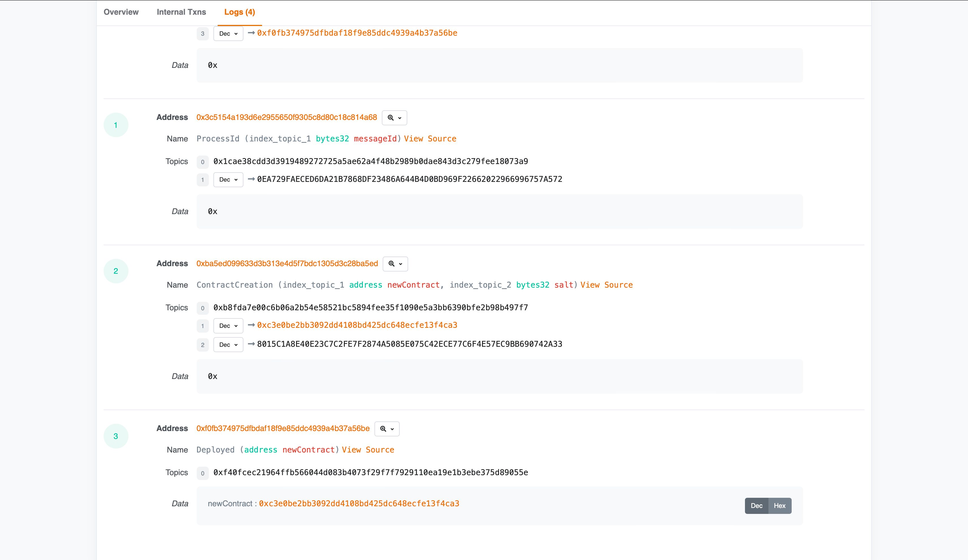The height and width of the screenshot is (560, 968).
Task: Open newContract topic link 0xc3e0be2bb3092dd4 in log 2
Action: pyautogui.click(x=357, y=325)
